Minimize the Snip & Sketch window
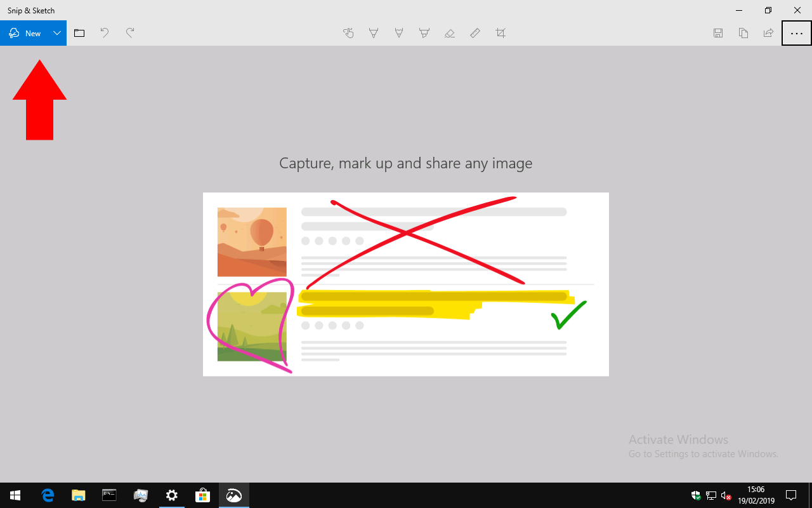The image size is (812, 508). pyautogui.click(x=739, y=10)
